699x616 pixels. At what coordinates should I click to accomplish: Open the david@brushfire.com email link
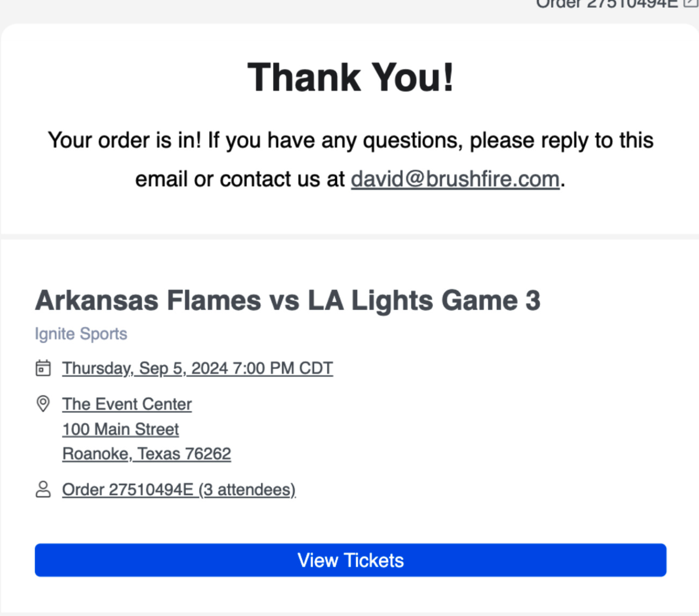pyautogui.click(x=455, y=179)
